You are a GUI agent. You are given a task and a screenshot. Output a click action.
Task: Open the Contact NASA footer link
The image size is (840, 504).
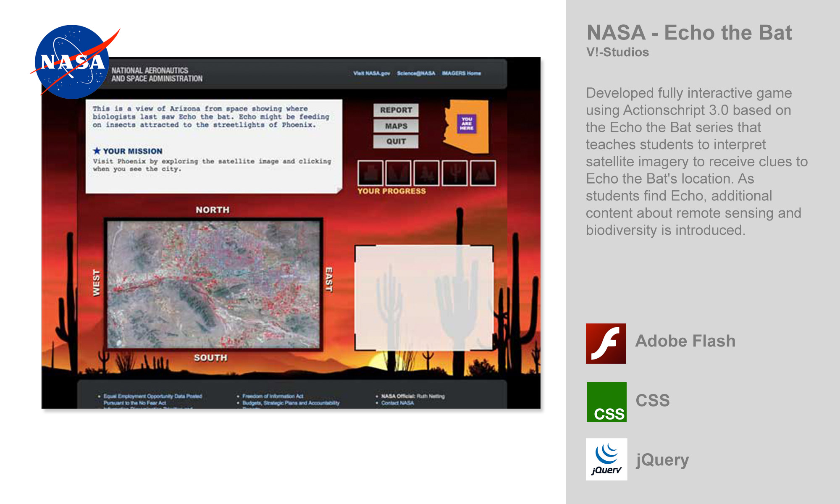397,403
